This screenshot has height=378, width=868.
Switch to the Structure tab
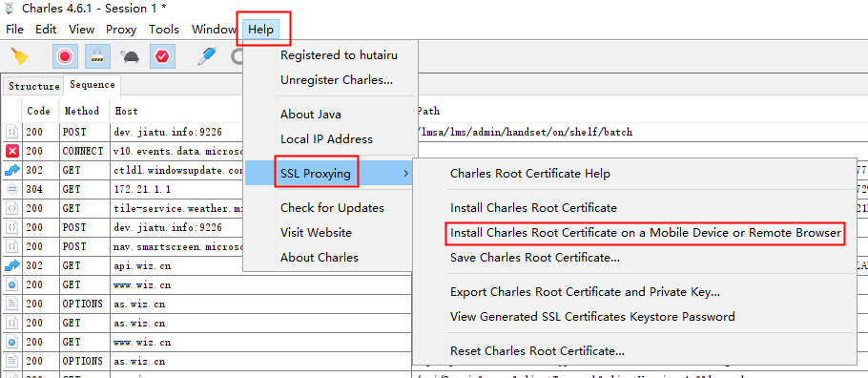(33, 87)
